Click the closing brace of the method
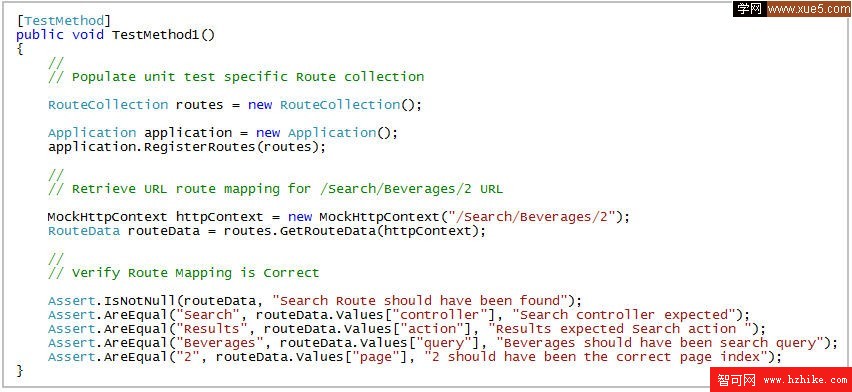This screenshot has height=392, width=852. tap(20, 371)
